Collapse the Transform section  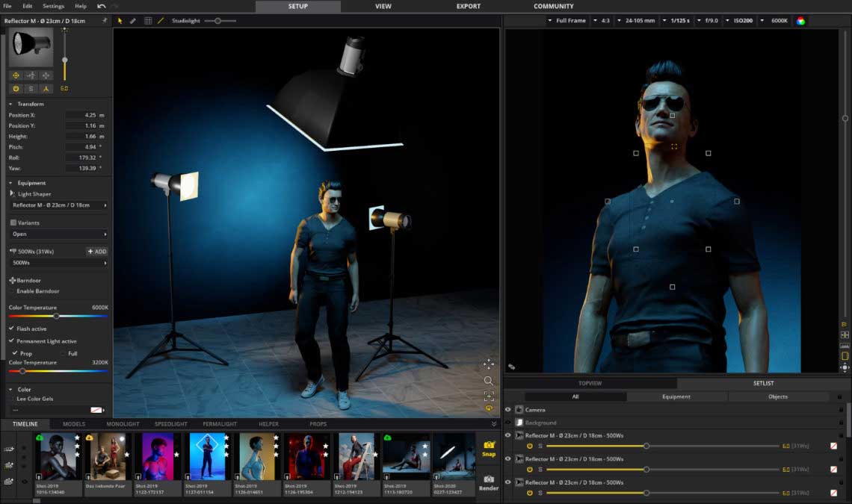tap(10, 104)
